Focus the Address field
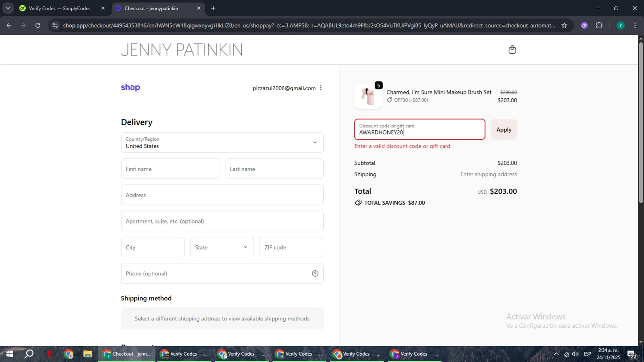 pos(222,195)
